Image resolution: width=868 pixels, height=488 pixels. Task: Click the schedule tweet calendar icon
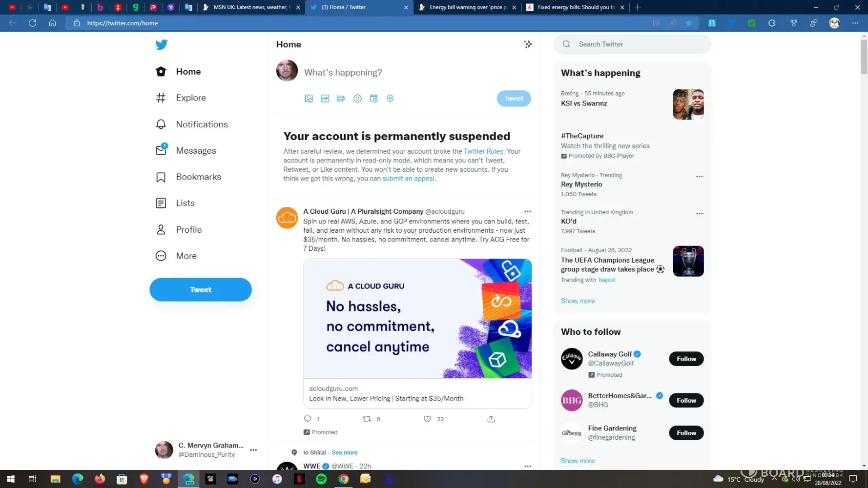click(374, 99)
